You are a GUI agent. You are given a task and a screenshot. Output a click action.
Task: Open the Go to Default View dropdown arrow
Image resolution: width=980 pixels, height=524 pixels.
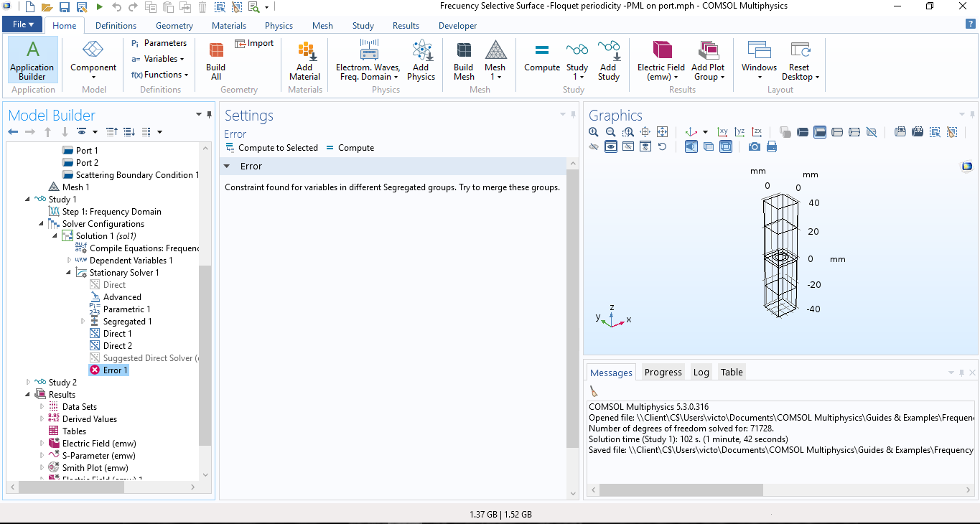(x=705, y=132)
